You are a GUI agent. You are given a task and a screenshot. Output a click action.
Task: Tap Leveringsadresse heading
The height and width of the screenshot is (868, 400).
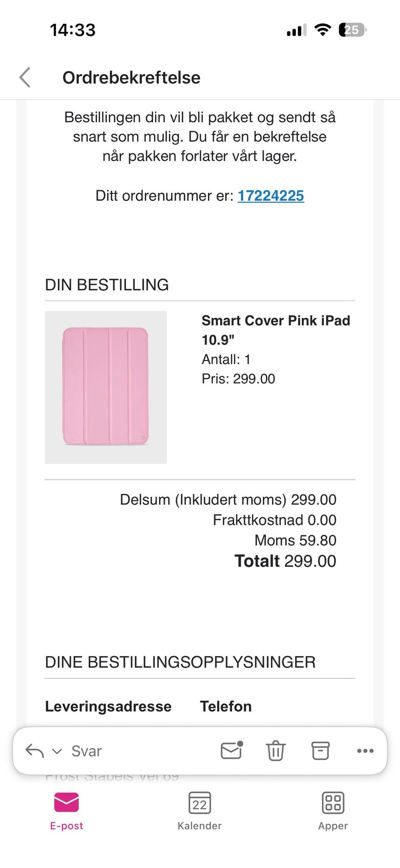click(x=108, y=706)
